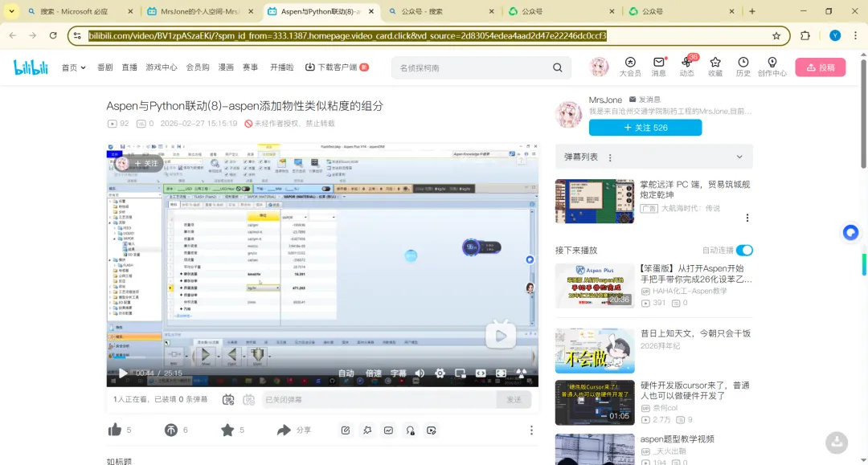Open the 首页 dropdown menu
The height and width of the screenshot is (465, 868).
[x=74, y=67]
